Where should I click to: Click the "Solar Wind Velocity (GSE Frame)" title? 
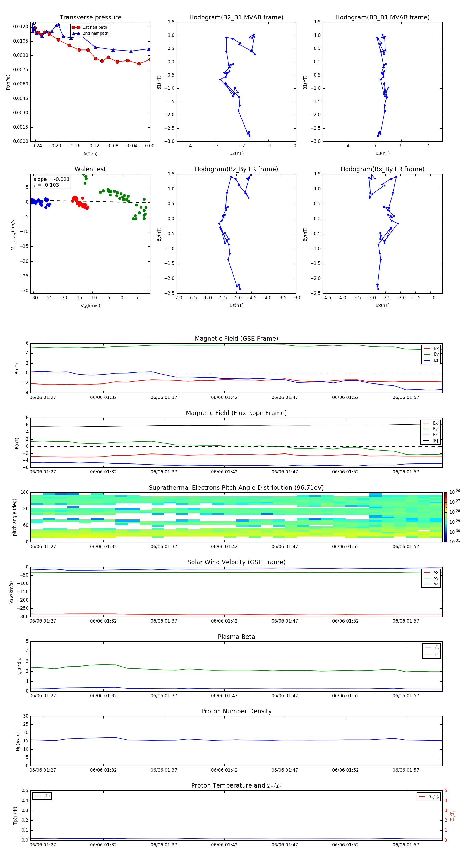[236, 562]
